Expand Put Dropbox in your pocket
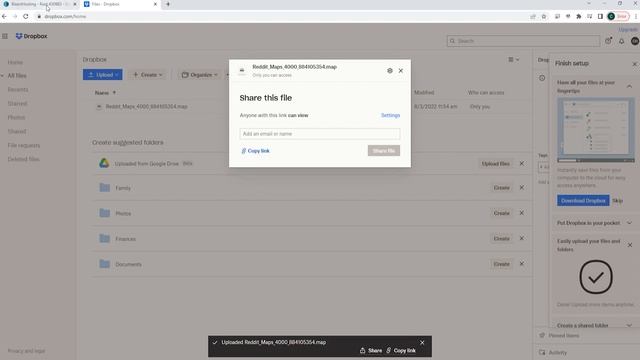 point(629,223)
